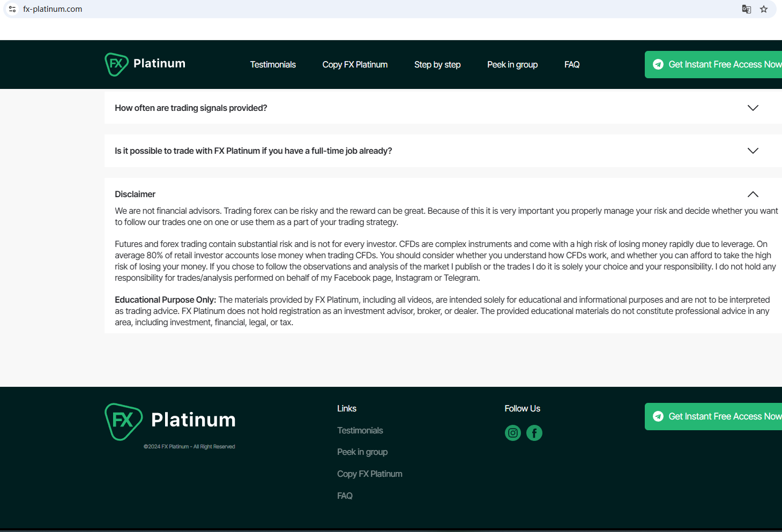Screen dimensions: 782x532
Task: Collapse the Disclaimer section
Action: tap(753, 194)
